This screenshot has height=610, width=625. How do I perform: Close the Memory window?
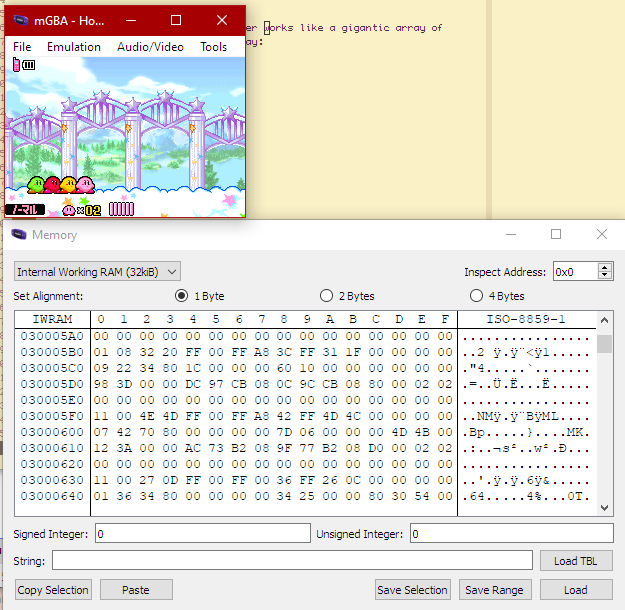[601, 235]
